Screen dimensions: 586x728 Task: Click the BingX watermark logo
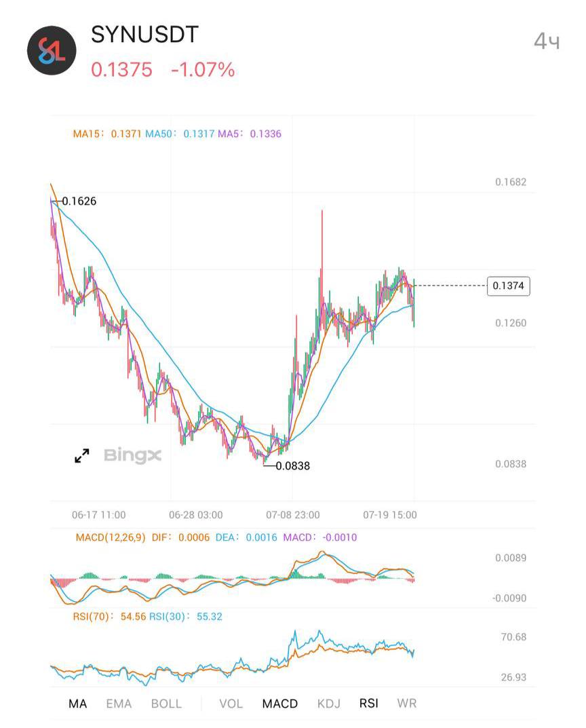tap(133, 455)
